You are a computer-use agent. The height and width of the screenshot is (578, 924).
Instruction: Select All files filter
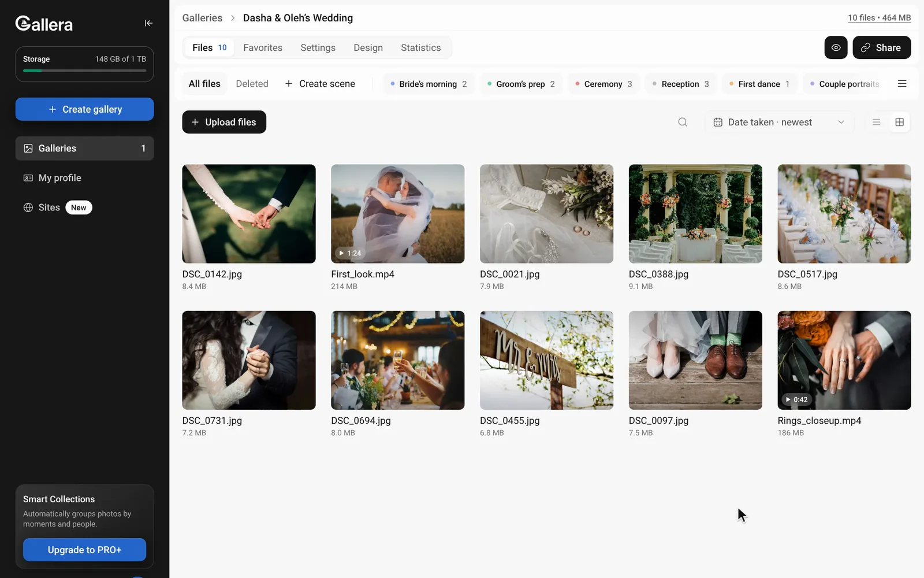(x=204, y=84)
